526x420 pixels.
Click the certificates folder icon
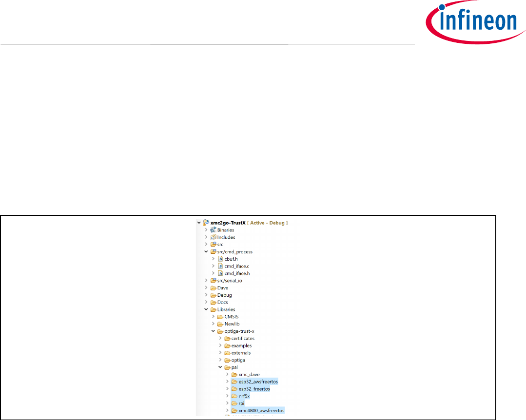pos(227,339)
